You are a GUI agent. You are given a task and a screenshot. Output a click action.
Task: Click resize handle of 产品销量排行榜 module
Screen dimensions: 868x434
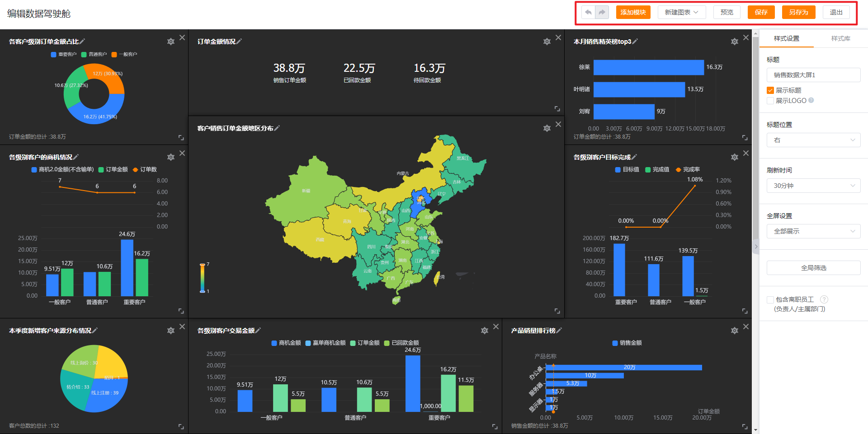tap(745, 426)
